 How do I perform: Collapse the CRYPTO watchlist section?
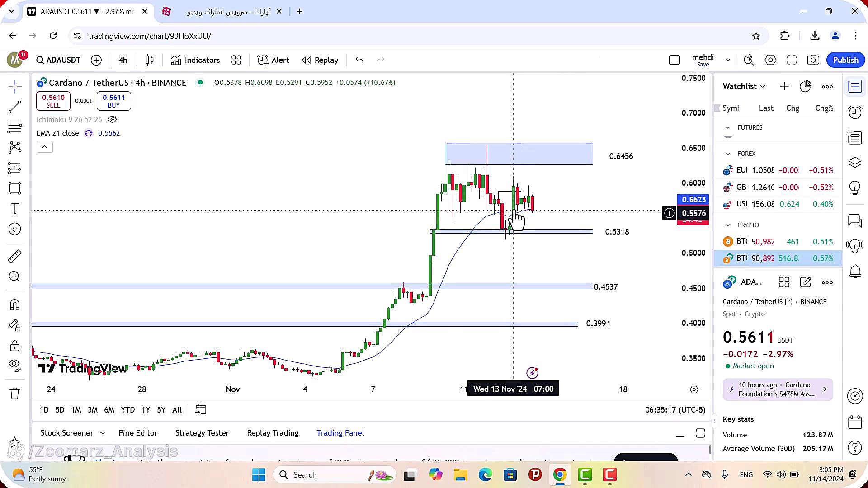[x=728, y=225]
